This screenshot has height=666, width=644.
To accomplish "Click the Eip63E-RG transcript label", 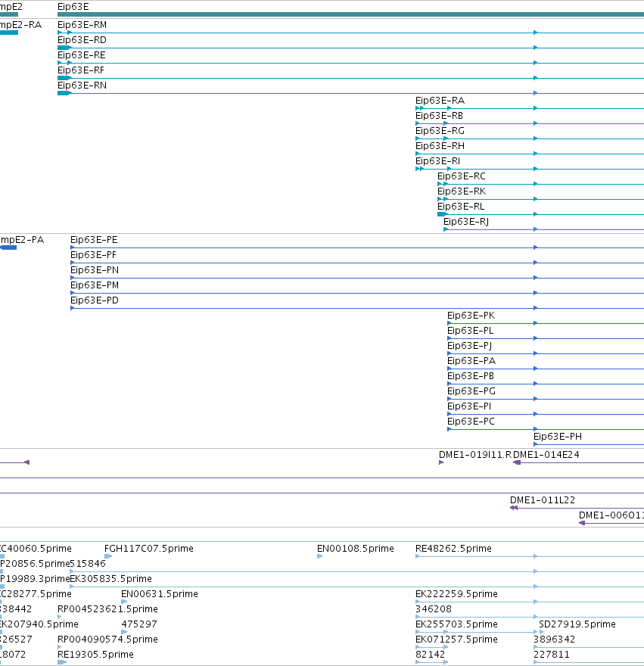I will click(440, 131).
